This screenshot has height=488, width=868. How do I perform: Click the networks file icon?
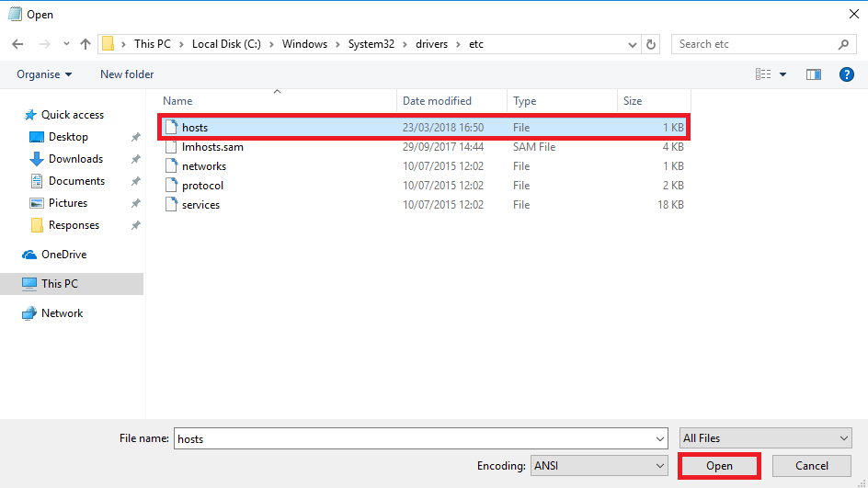point(172,166)
